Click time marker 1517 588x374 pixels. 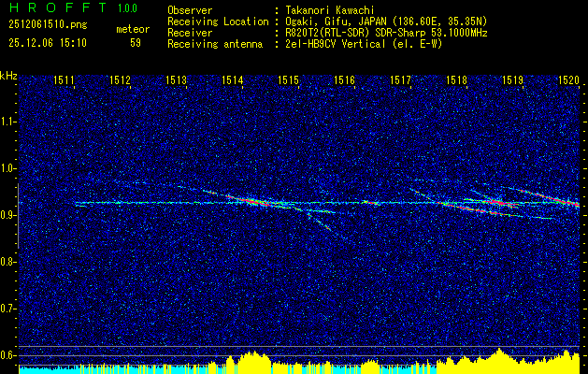pos(400,79)
